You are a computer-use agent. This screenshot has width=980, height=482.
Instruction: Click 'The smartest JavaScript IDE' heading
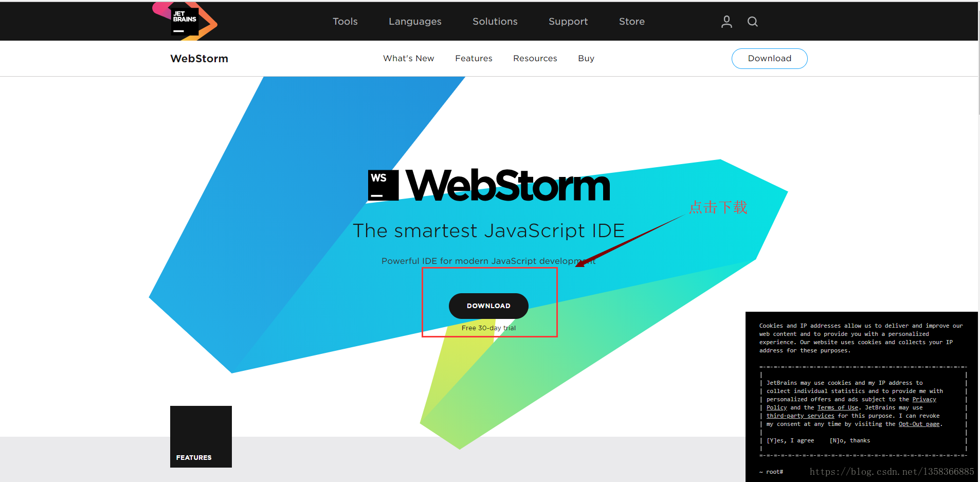[x=488, y=230]
